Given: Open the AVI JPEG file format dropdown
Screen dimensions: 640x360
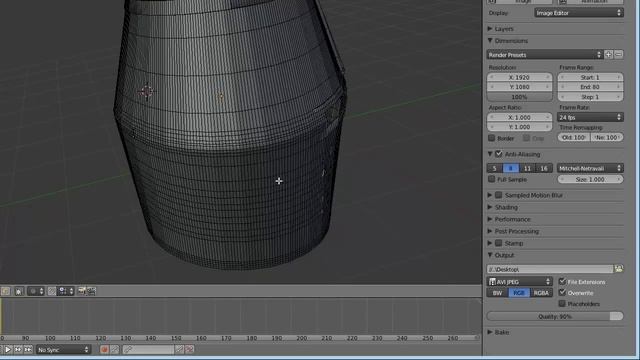Looking at the screenshot, I should pyautogui.click(x=520, y=282).
